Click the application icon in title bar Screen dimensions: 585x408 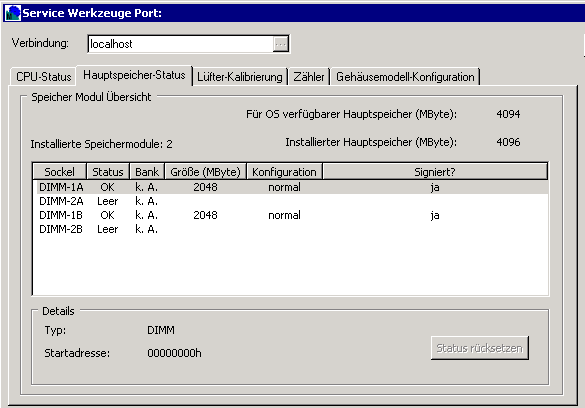pyautogui.click(x=12, y=13)
